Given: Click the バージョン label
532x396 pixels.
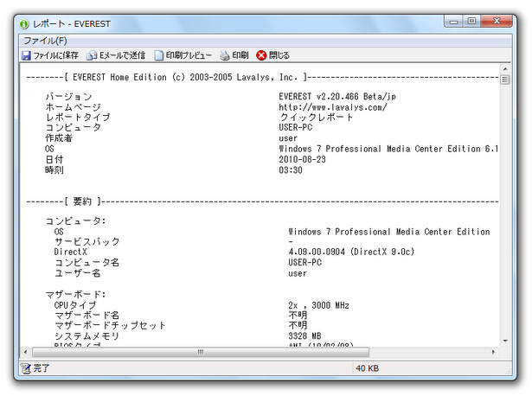Looking at the screenshot, I should tap(69, 97).
